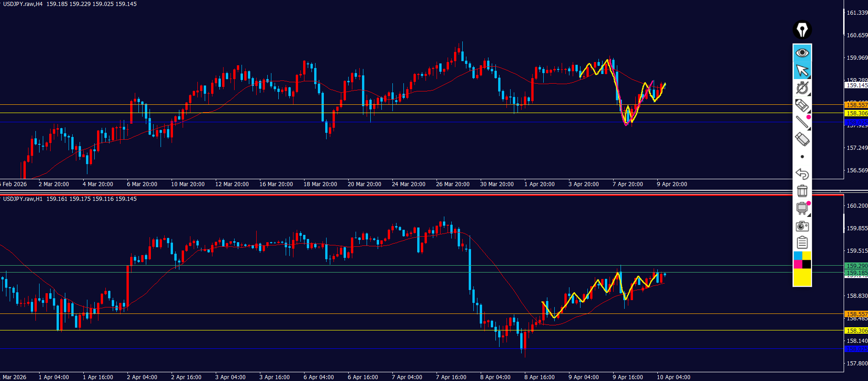868x381 pixels.
Task: Take a screenshot with the camera icon
Action: click(802, 226)
